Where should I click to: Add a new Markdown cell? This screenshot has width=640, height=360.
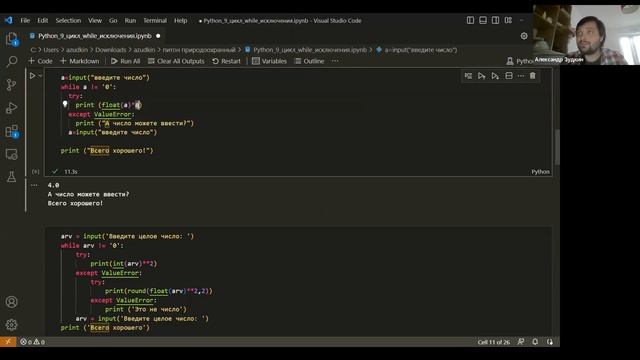tap(80, 61)
